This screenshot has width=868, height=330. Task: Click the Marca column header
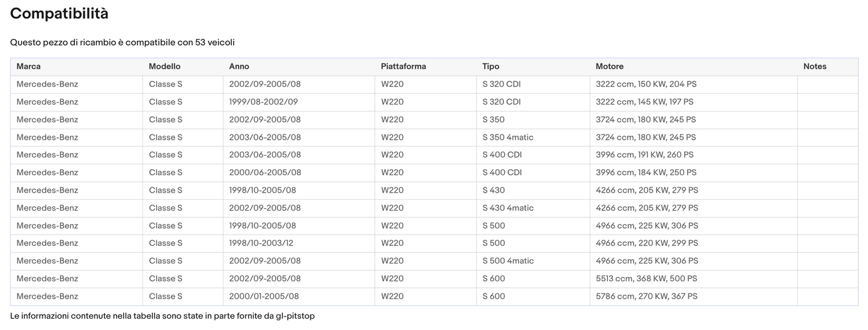[x=29, y=67]
